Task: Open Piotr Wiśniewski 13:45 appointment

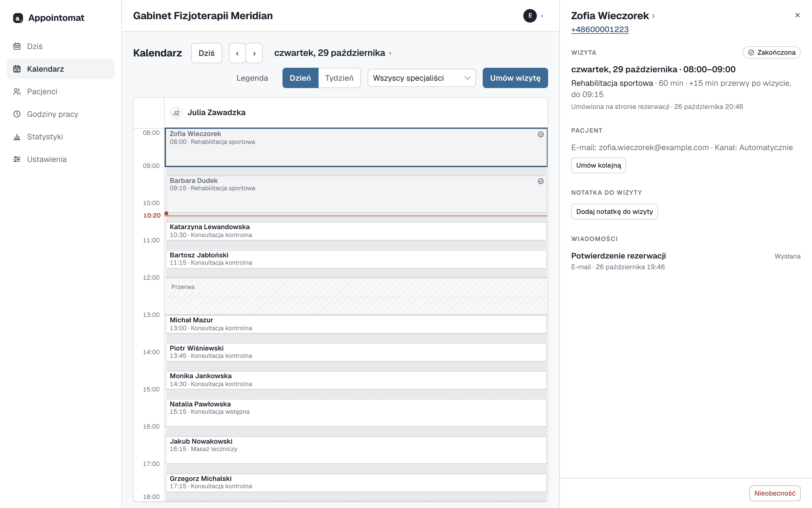Action: [x=356, y=352]
